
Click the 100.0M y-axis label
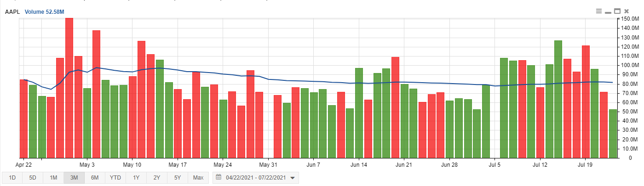[x=630, y=65]
